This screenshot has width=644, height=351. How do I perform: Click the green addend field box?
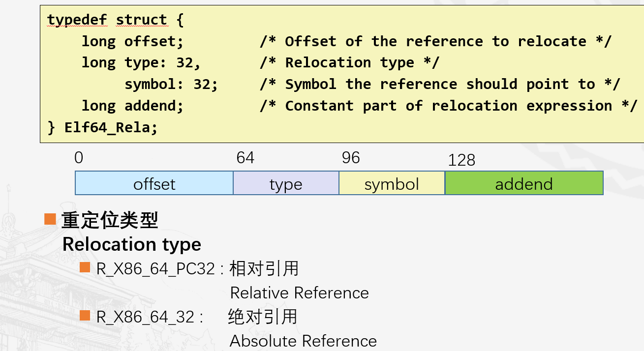(524, 183)
